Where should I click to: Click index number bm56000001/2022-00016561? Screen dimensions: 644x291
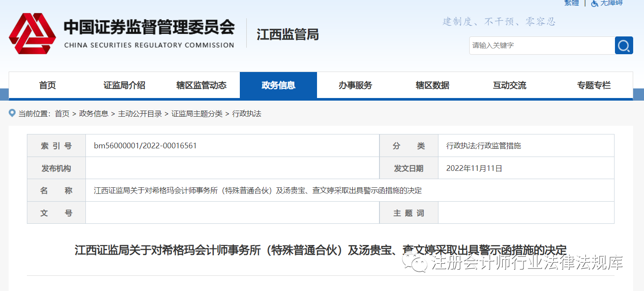tap(145, 146)
